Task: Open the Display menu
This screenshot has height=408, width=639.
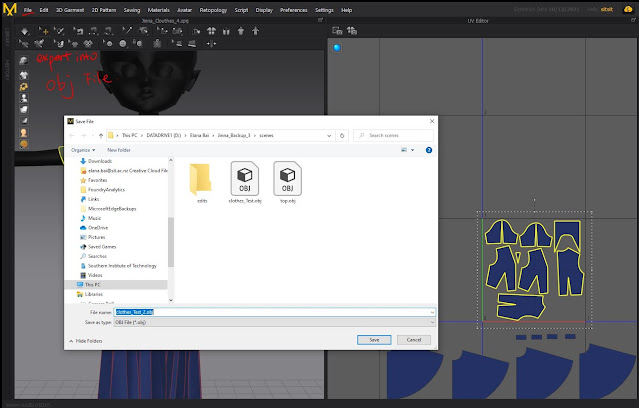Action: 264,10
